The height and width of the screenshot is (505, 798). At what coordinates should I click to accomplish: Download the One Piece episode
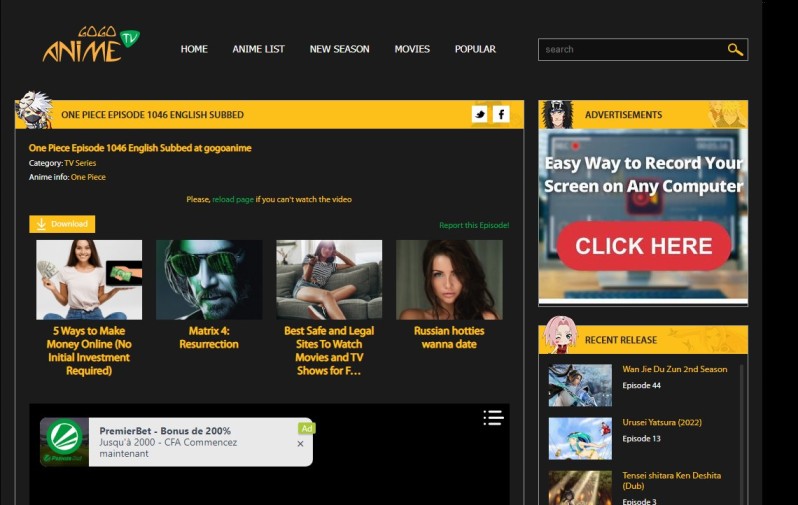pyautogui.click(x=62, y=224)
